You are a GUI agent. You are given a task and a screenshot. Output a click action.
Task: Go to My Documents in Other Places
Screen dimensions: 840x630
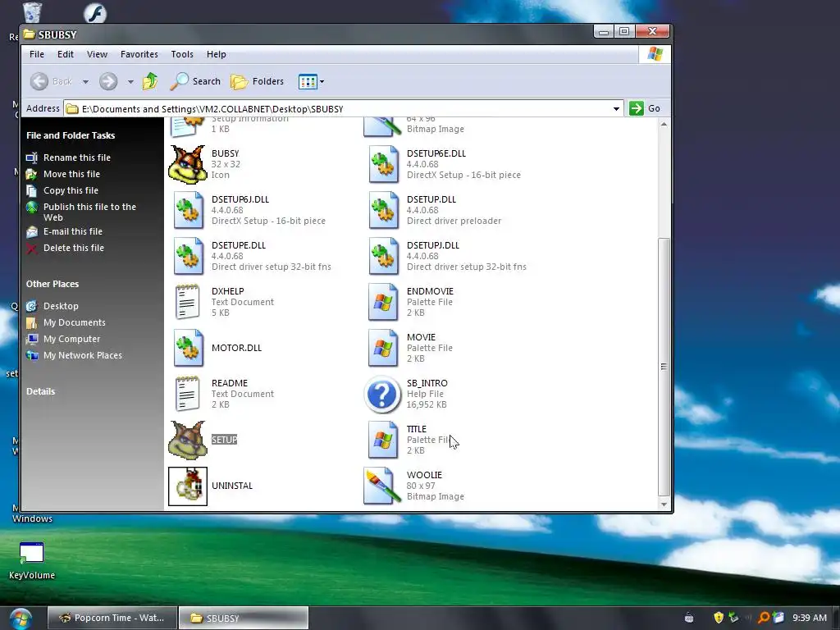pos(74,322)
